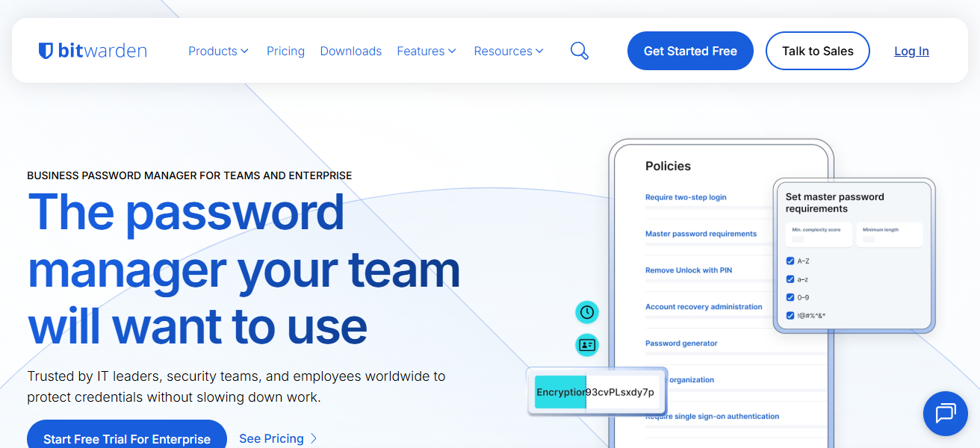Expand the Products dropdown
This screenshot has width=980, height=448.
(x=218, y=51)
